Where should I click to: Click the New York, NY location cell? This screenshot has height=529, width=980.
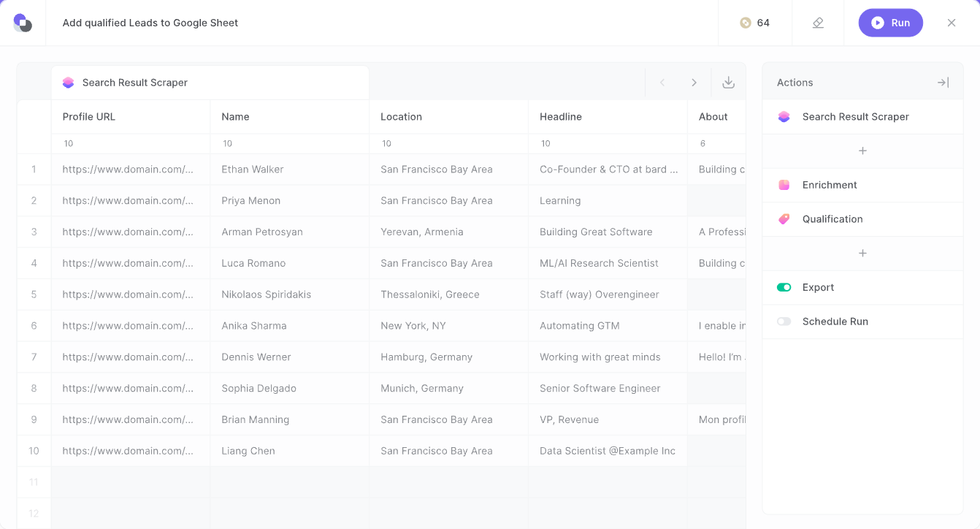449,326
